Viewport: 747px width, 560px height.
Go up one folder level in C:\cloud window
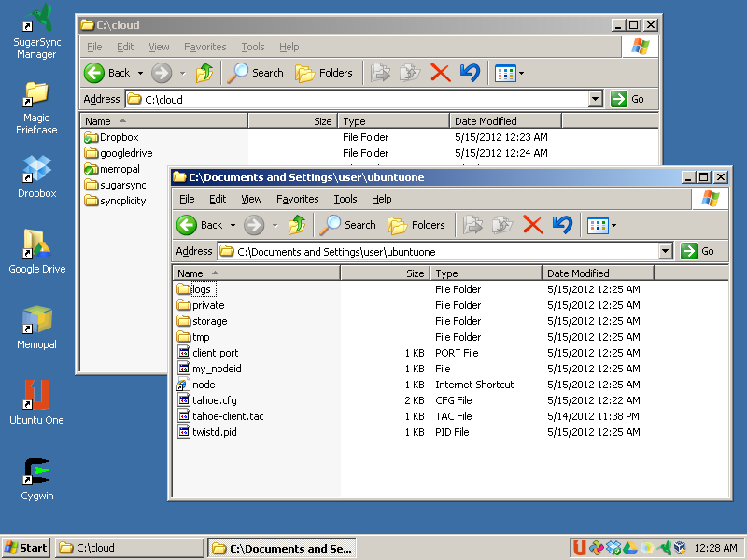click(204, 73)
